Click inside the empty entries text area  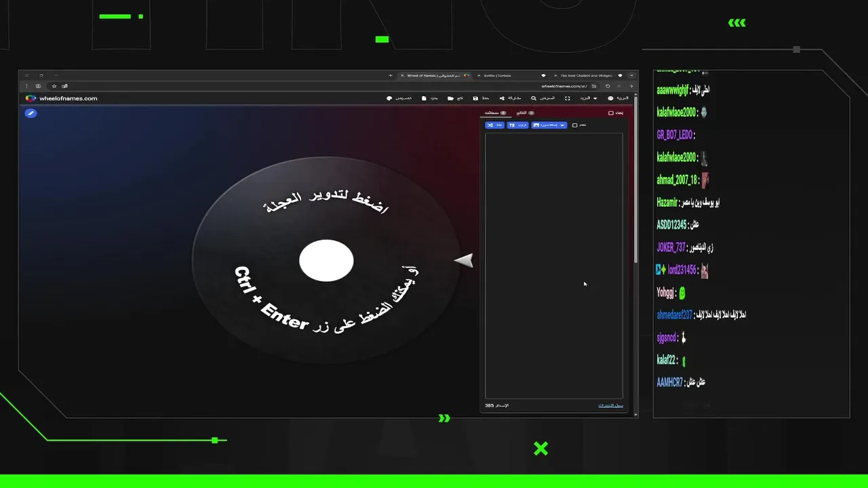click(x=554, y=266)
